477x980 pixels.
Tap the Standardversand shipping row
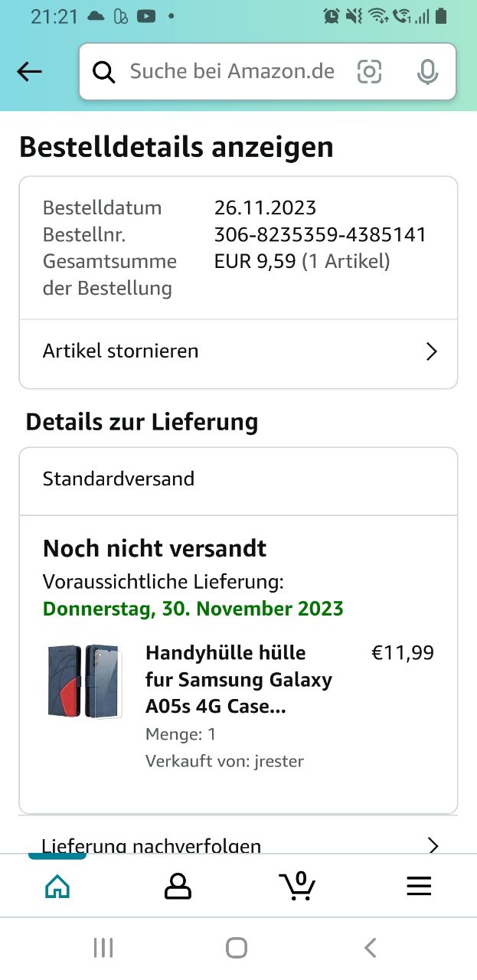click(238, 480)
